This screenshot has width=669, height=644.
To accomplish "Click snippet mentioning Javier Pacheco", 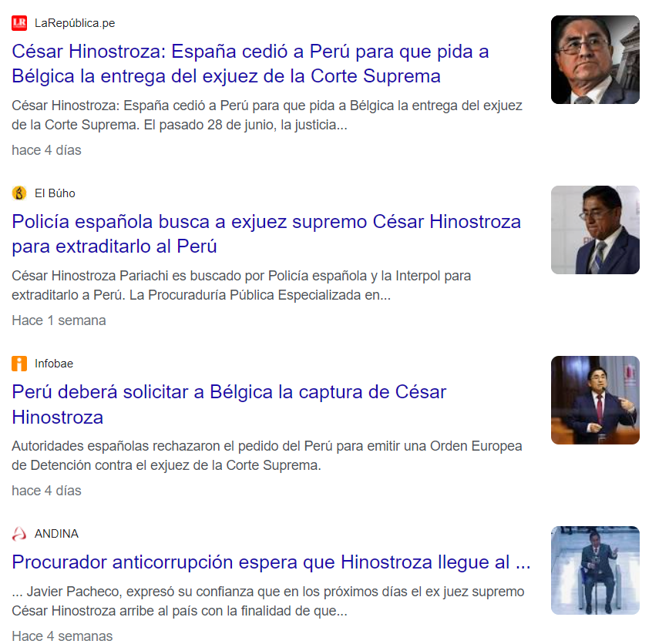I will [x=268, y=602].
